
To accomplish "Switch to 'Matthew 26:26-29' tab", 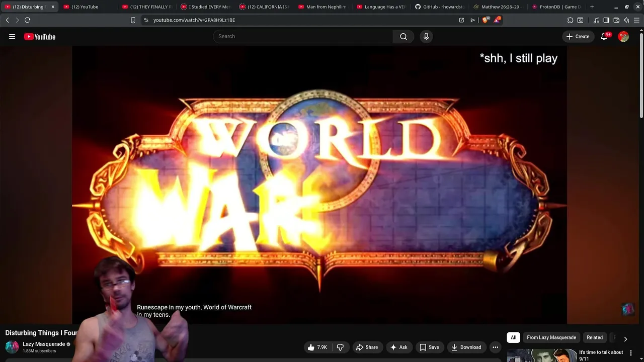I will 498,7.
